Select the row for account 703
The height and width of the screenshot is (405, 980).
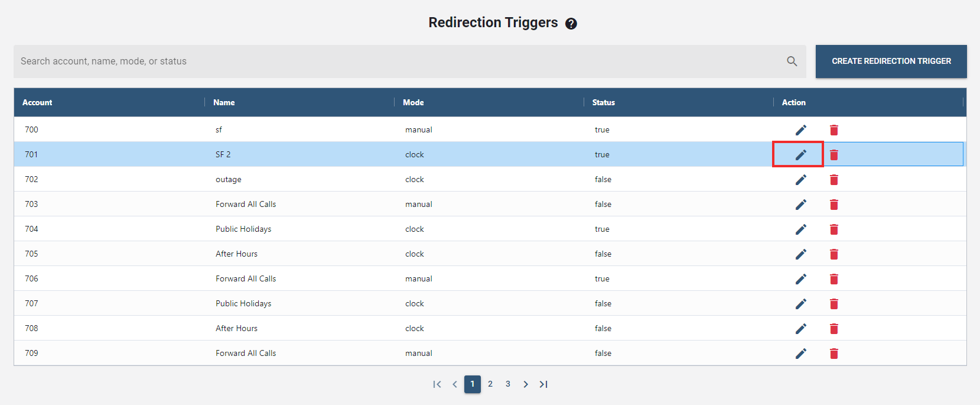pos(118,205)
